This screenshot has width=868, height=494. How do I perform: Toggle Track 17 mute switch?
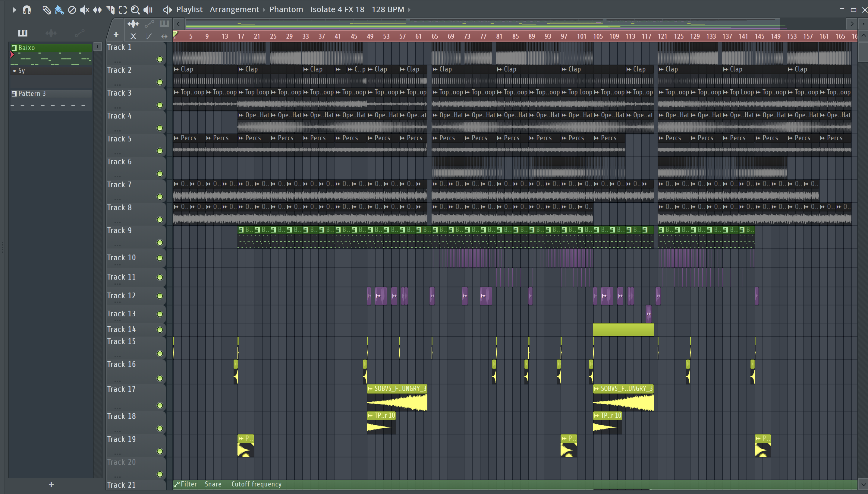click(x=160, y=405)
